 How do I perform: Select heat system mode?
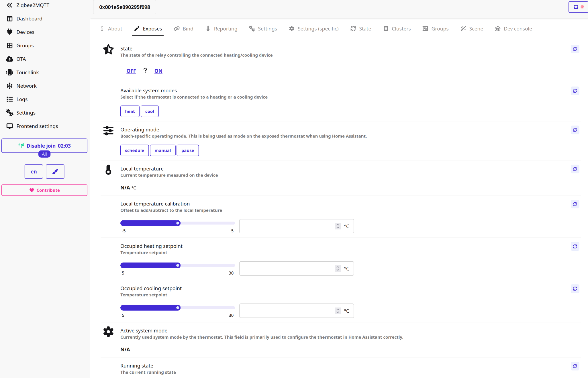(130, 111)
